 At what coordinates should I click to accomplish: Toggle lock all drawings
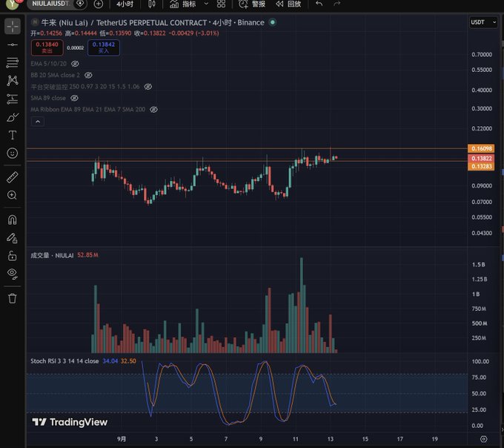[12, 256]
